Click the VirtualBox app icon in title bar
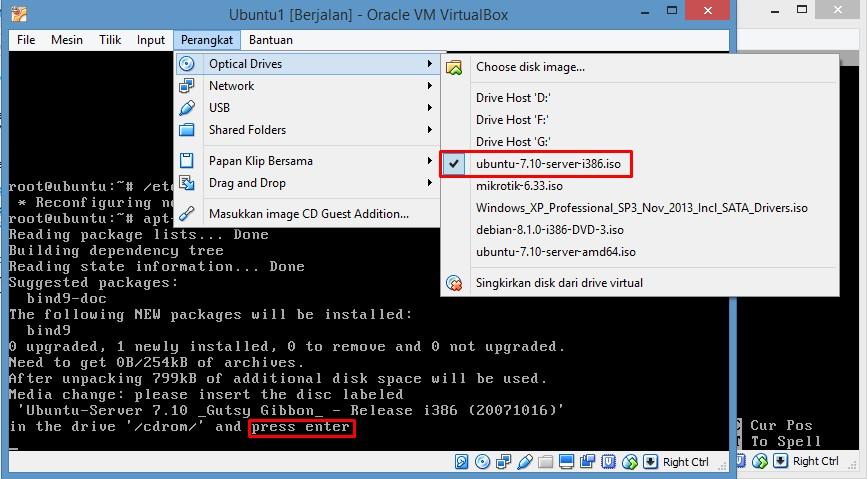The height and width of the screenshot is (479, 867). pos(19,14)
